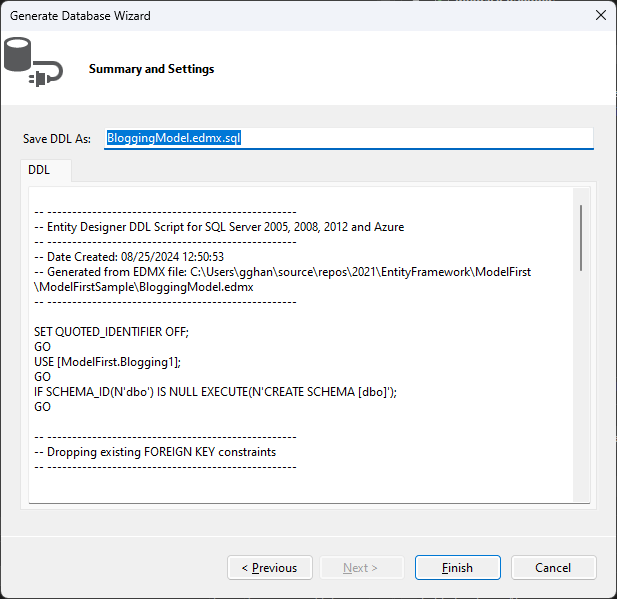The width and height of the screenshot is (617, 599).
Task: Switch to the DDL tab
Action: coord(40,170)
